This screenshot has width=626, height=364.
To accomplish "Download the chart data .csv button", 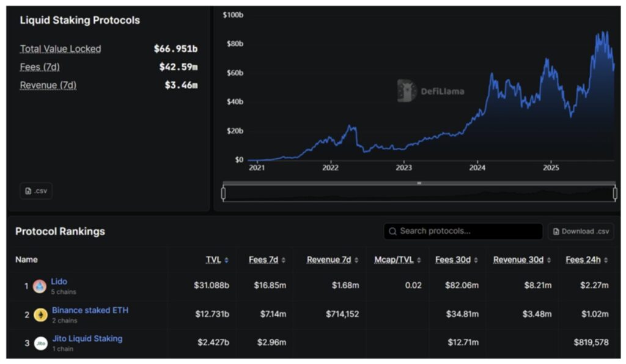I will point(36,191).
